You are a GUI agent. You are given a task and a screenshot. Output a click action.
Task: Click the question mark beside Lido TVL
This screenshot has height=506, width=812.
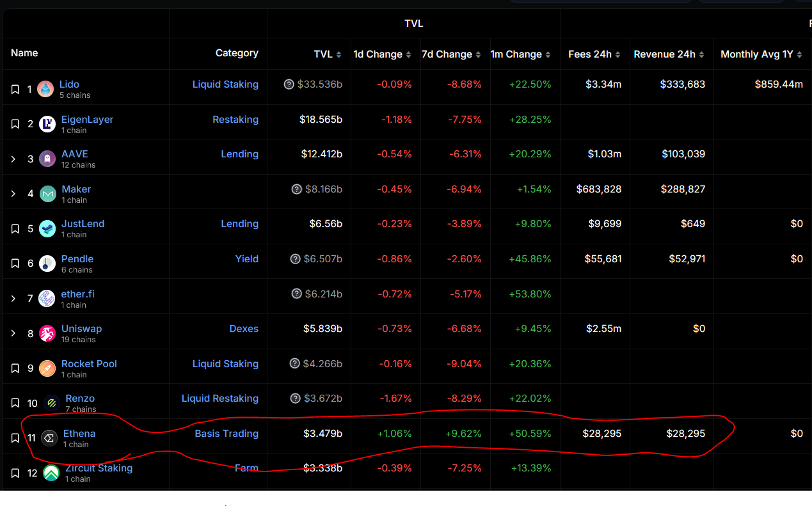coord(289,84)
